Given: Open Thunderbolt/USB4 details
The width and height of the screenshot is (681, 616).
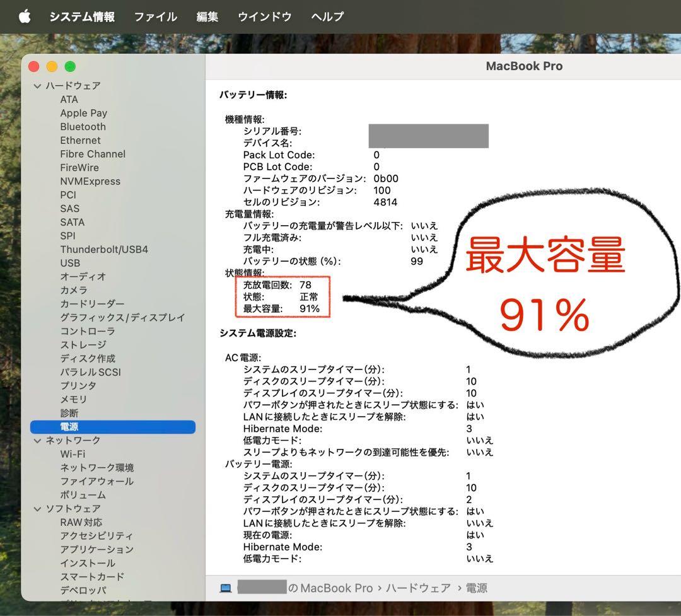Looking at the screenshot, I should (x=104, y=249).
